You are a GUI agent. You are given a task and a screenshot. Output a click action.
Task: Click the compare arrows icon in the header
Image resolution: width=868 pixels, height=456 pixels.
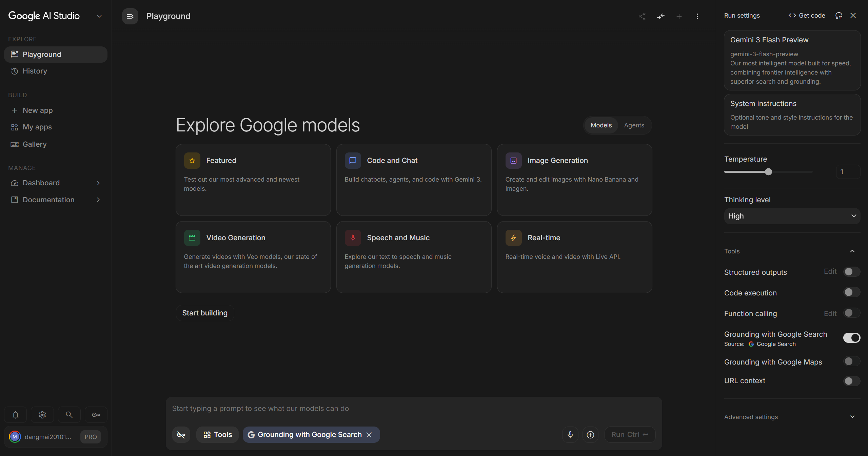[x=660, y=16]
